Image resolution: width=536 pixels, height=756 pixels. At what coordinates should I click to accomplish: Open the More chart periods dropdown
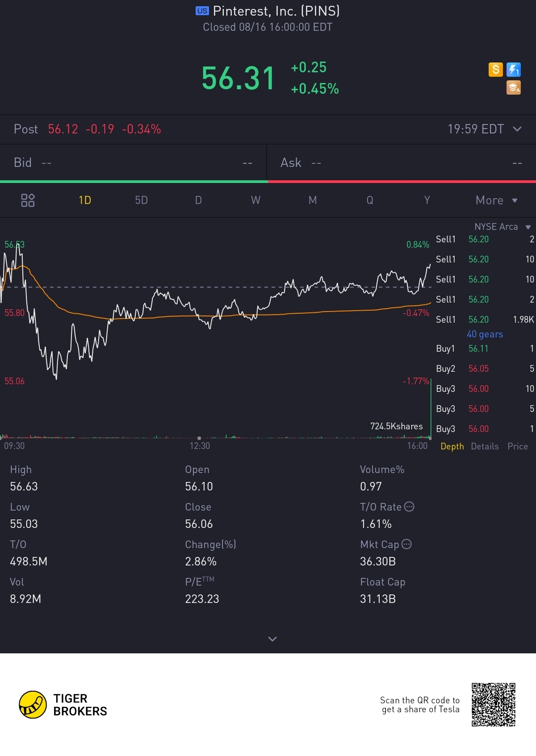[496, 200]
